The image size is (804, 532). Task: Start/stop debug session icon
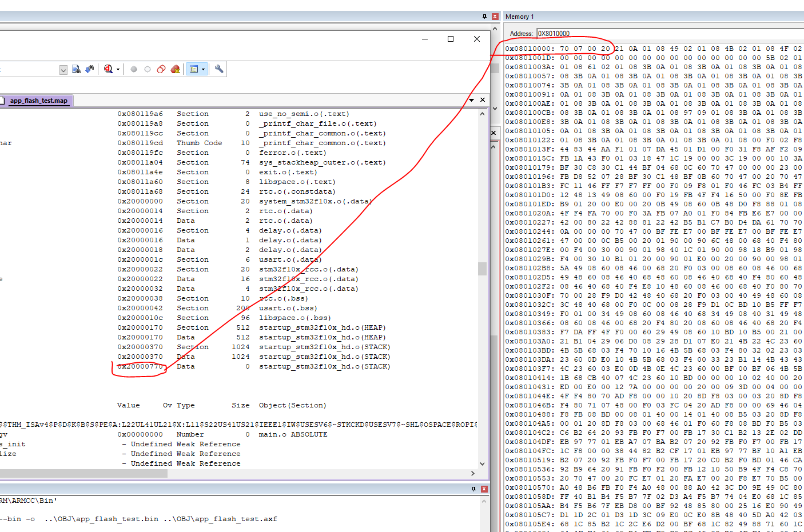point(109,69)
